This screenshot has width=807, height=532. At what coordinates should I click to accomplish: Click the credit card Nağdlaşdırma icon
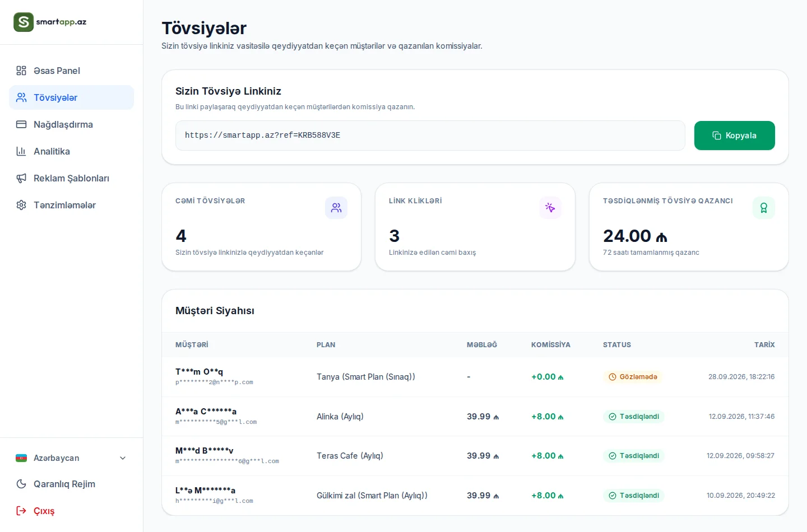pyautogui.click(x=21, y=124)
